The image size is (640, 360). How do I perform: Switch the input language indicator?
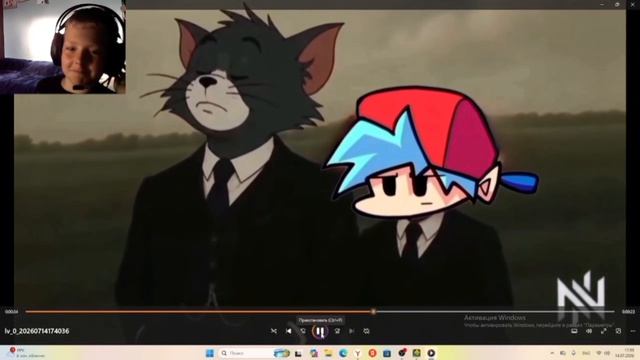586,353
